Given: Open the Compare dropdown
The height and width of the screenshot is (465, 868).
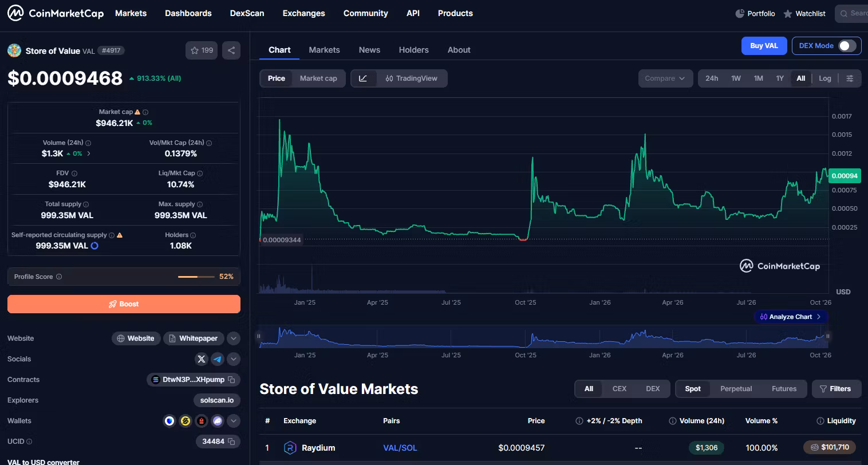Looking at the screenshot, I should (x=665, y=78).
